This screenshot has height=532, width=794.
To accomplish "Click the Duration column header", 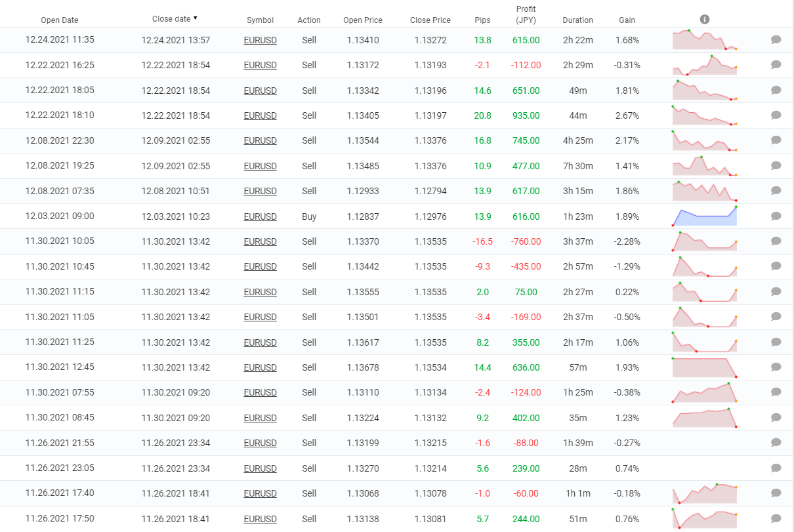I will click(x=577, y=20).
